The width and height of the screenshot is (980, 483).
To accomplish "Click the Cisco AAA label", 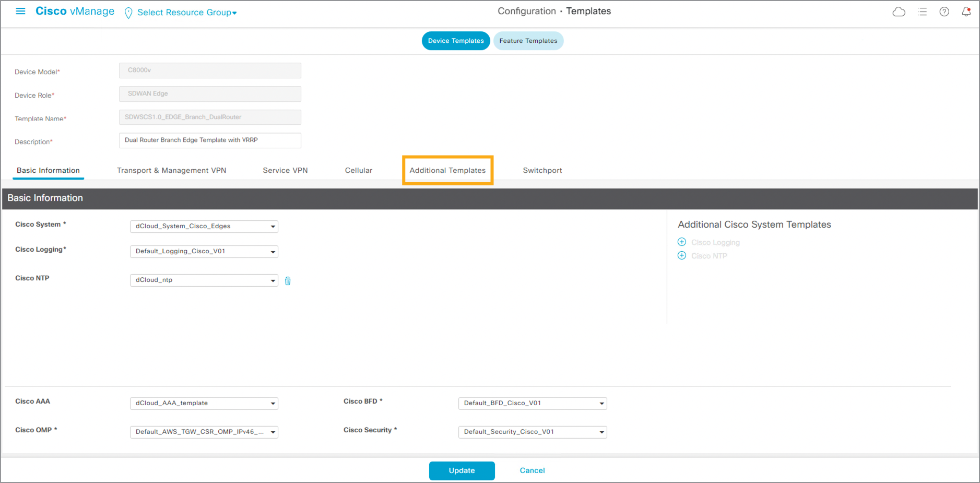I will 32,402.
